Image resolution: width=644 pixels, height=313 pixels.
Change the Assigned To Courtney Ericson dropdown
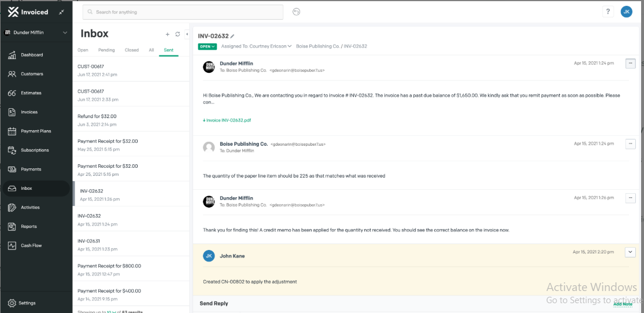click(256, 46)
